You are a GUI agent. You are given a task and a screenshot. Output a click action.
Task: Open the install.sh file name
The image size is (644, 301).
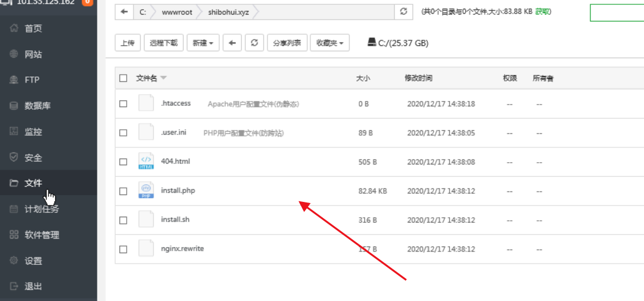[175, 220]
